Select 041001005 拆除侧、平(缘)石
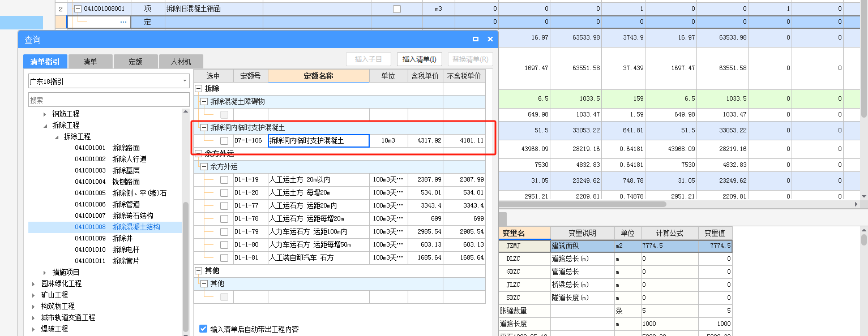Screen dimensions: 868x336 [x=121, y=193]
